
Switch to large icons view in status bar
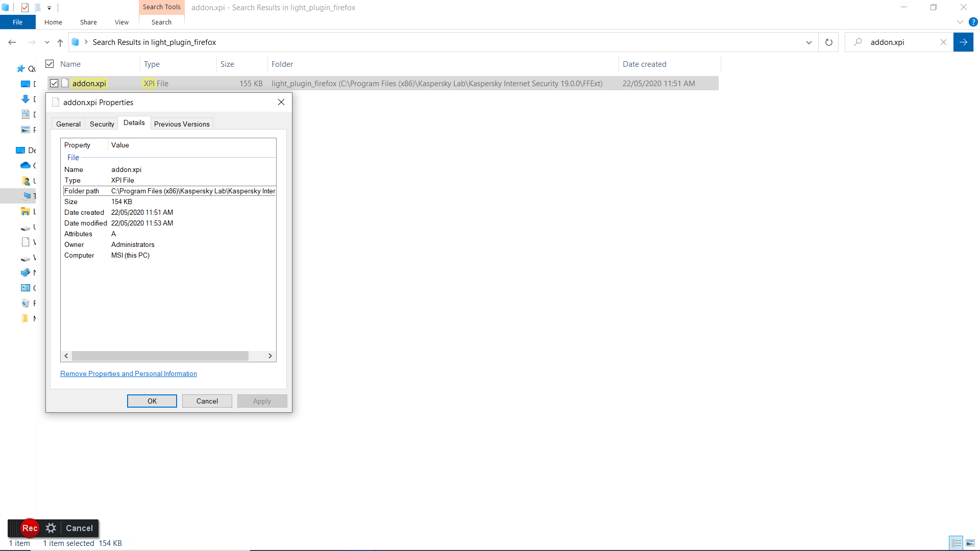coord(970,543)
